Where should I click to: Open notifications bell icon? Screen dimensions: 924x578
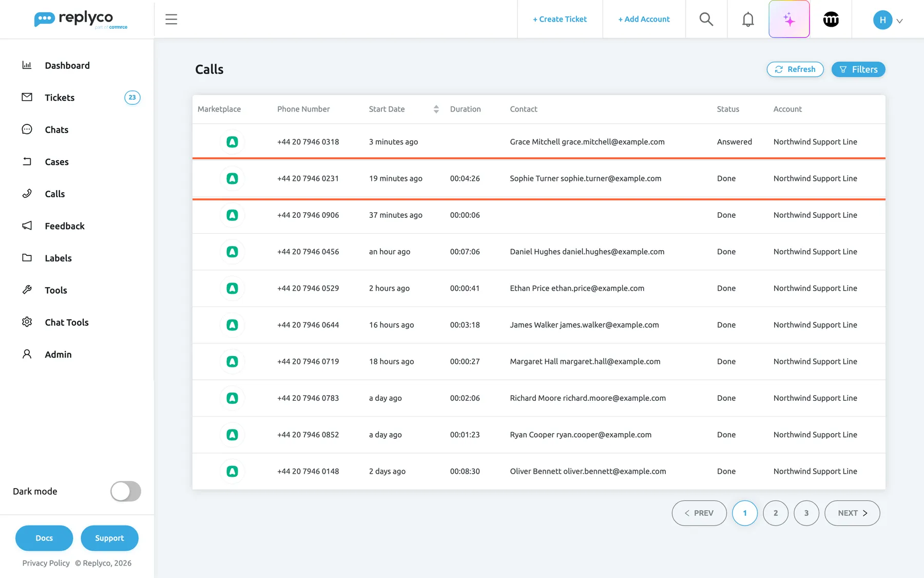[x=748, y=20]
